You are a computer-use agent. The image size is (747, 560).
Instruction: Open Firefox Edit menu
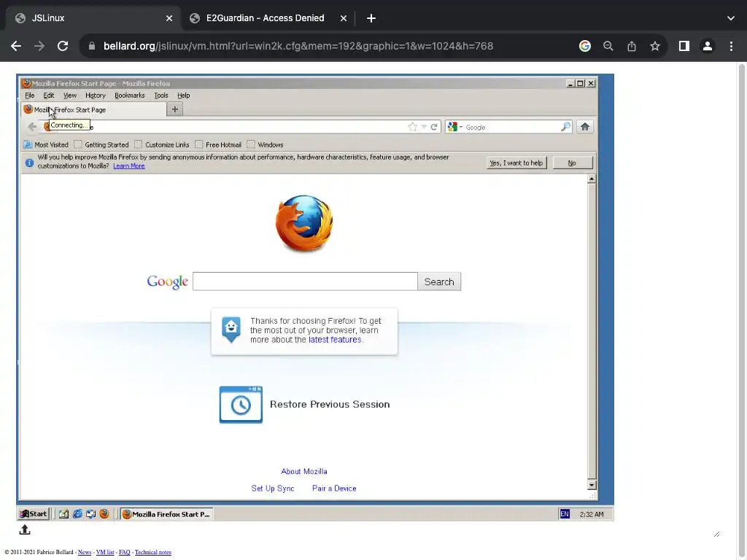coord(49,96)
